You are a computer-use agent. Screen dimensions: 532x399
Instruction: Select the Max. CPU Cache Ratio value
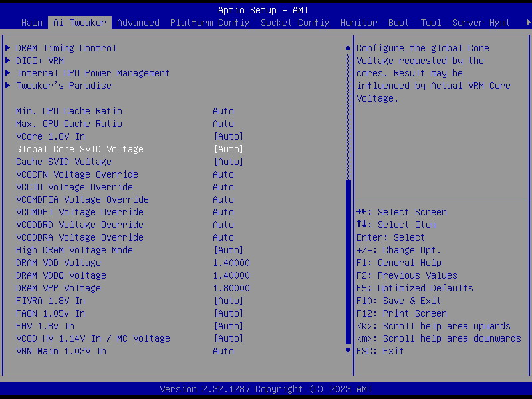[223, 124]
